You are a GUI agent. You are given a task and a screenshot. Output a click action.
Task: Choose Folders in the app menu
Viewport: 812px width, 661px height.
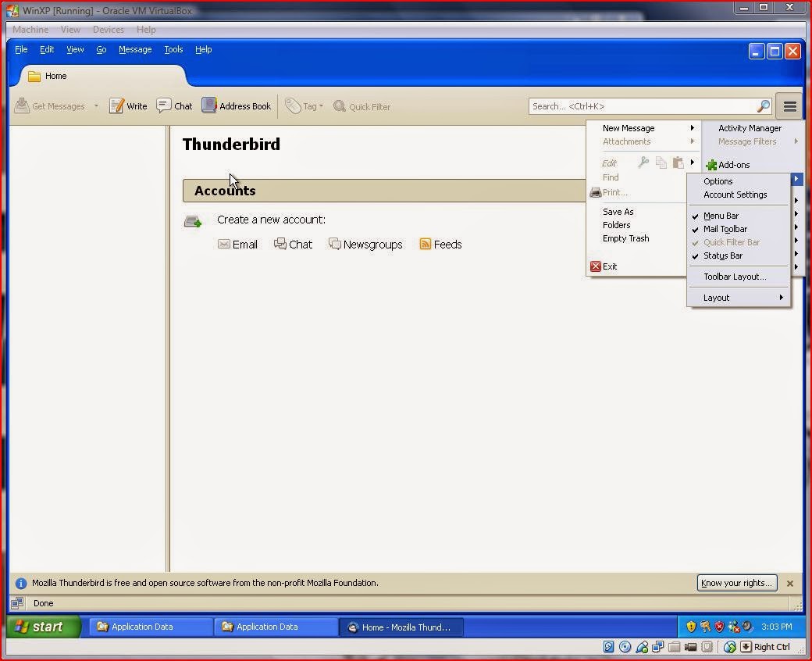click(616, 225)
